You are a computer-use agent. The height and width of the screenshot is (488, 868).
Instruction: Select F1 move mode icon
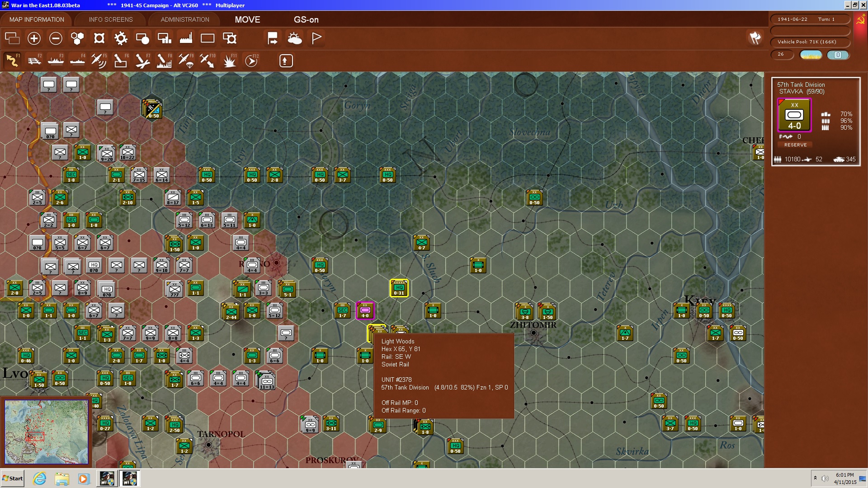[12, 61]
